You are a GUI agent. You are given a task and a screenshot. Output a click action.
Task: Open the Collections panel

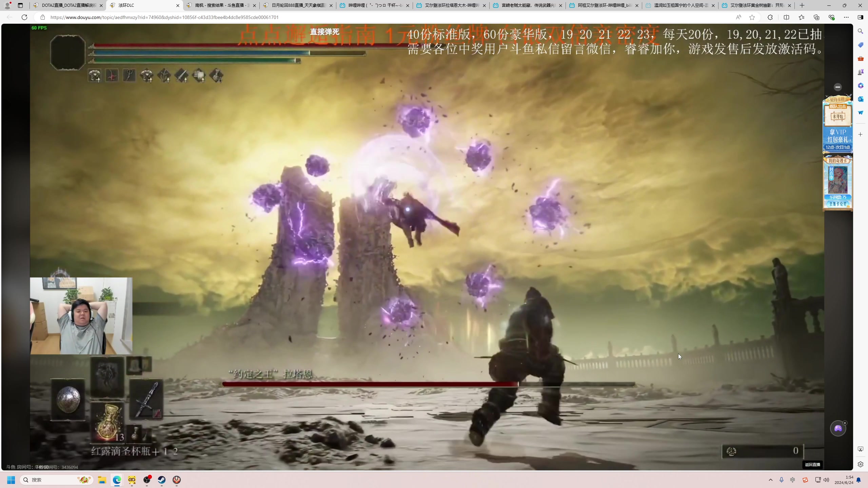(816, 17)
